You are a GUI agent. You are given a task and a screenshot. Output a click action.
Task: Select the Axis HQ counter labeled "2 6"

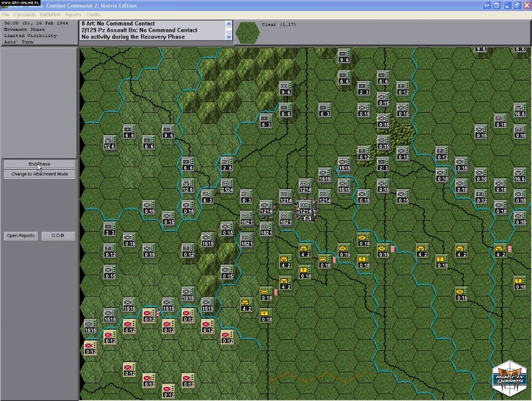pyautogui.click(x=225, y=164)
